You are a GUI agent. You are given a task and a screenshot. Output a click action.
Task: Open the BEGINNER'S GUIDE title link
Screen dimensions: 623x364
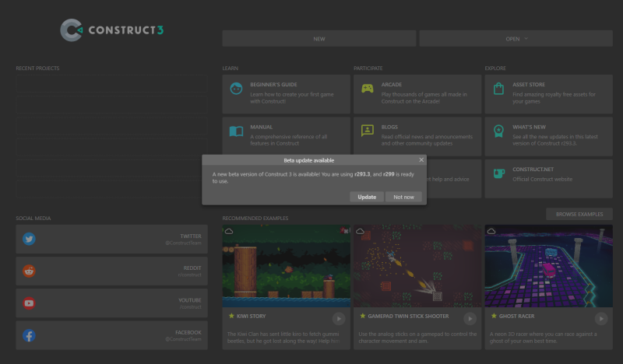tap(273, 85)
